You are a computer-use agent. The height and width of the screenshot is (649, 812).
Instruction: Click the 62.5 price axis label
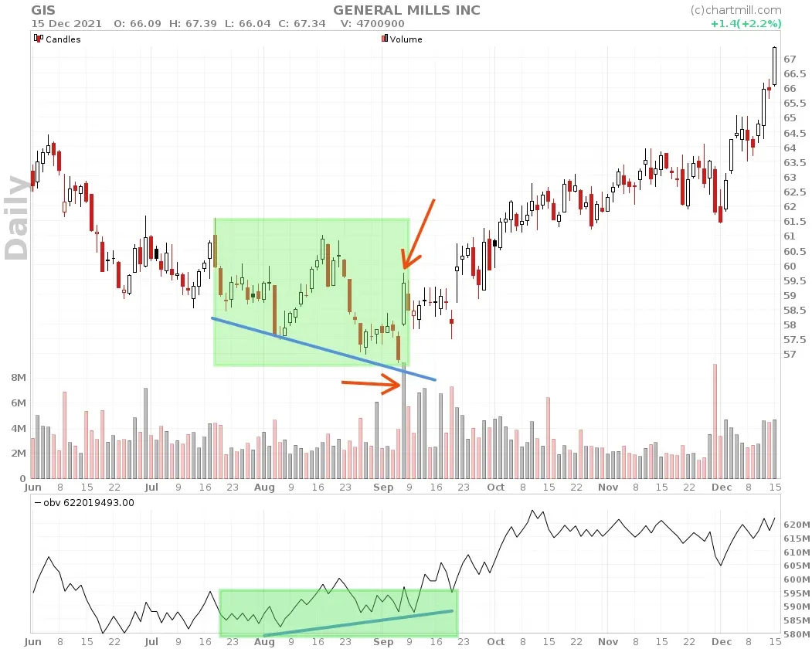(x=795, y=192)
